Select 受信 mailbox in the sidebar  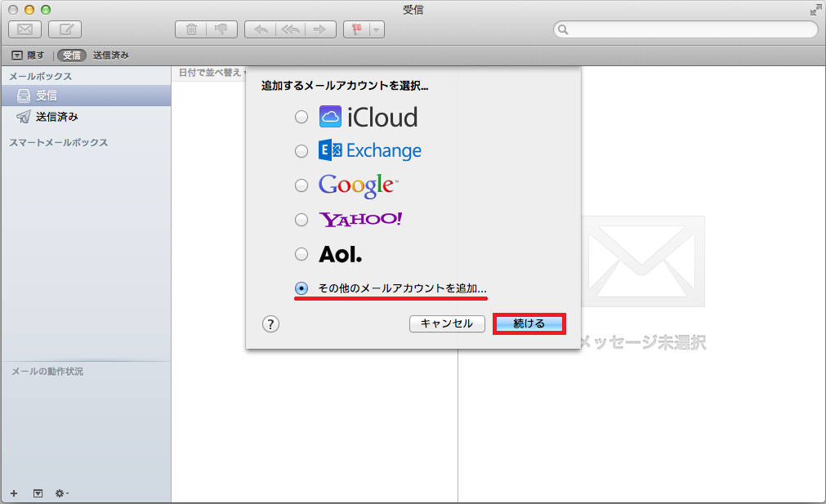(47, 96)
